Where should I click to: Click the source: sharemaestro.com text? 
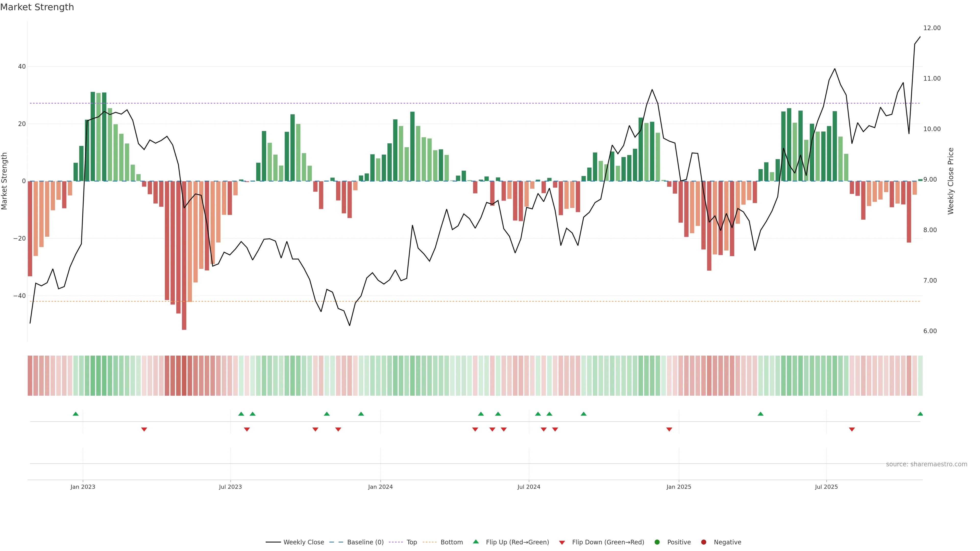coord(926,464)
